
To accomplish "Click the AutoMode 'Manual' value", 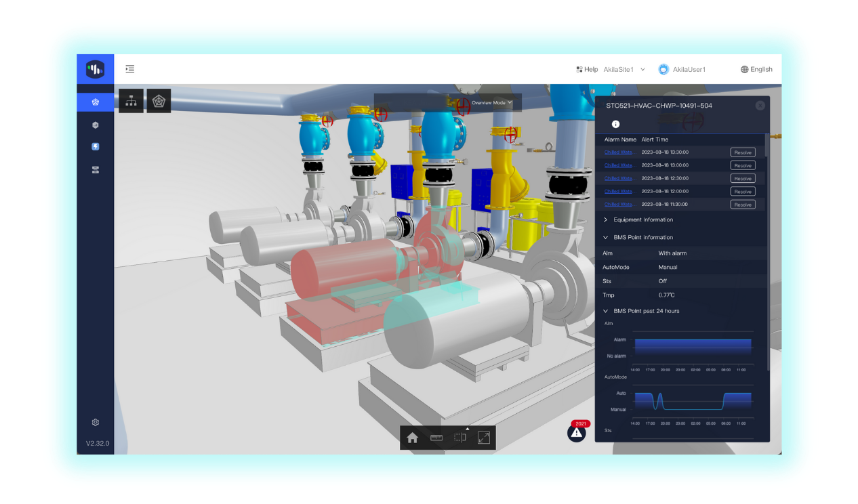I will pos(668,268).
